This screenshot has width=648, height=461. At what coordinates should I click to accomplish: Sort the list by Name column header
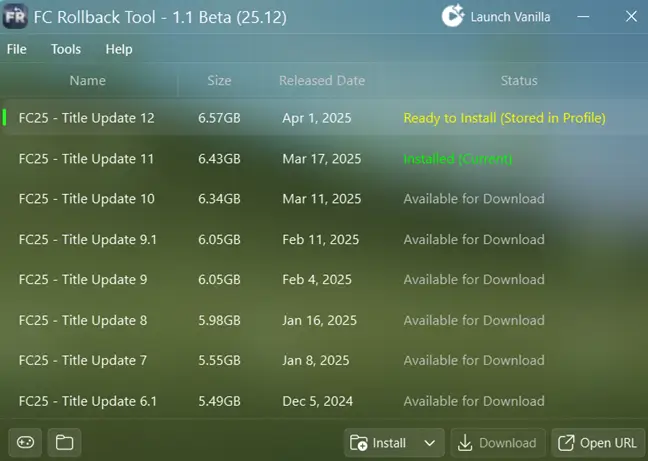(x=88, y=80)
